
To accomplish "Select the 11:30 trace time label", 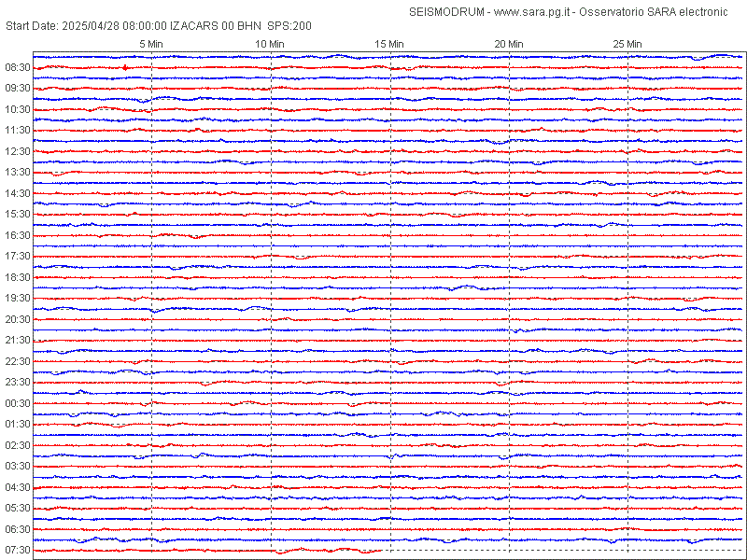I will (x=18, y=131).
